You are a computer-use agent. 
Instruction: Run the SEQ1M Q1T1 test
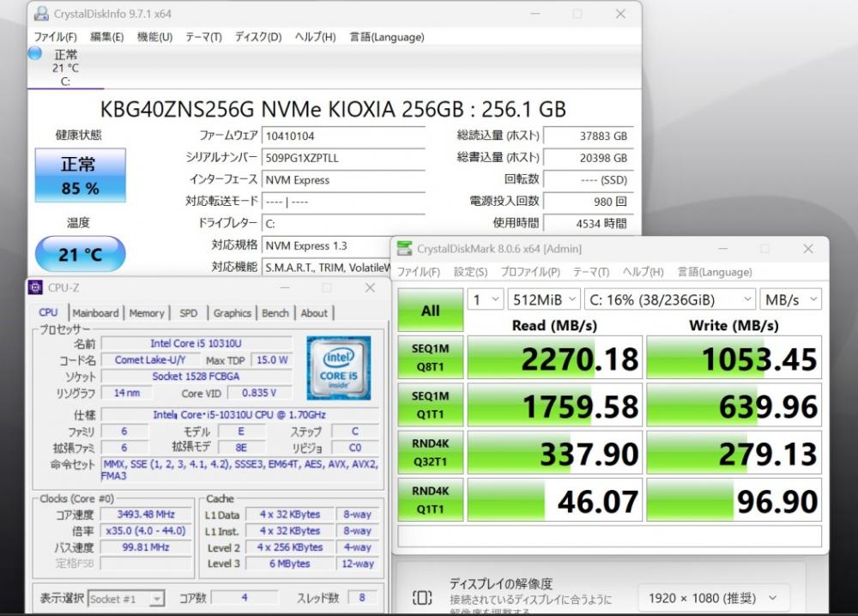click(x=430, y=405)
